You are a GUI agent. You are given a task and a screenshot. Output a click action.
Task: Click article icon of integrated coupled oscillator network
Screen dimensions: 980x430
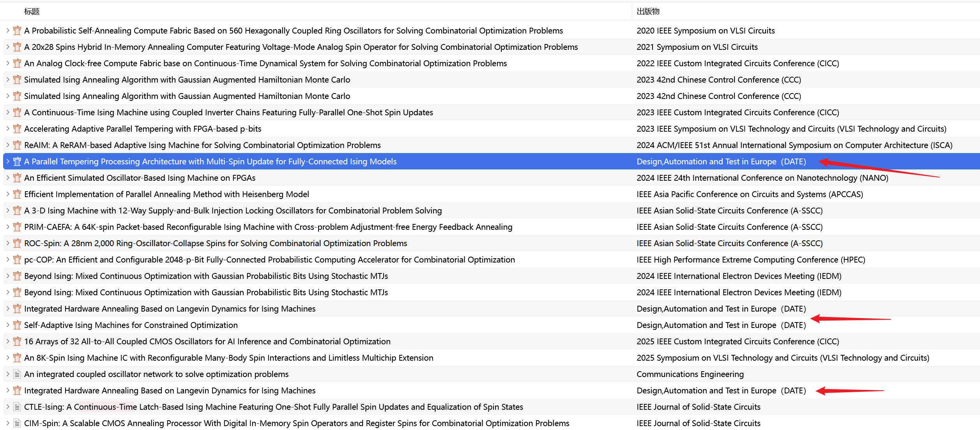pyautogui.click(x=17, y=374)
